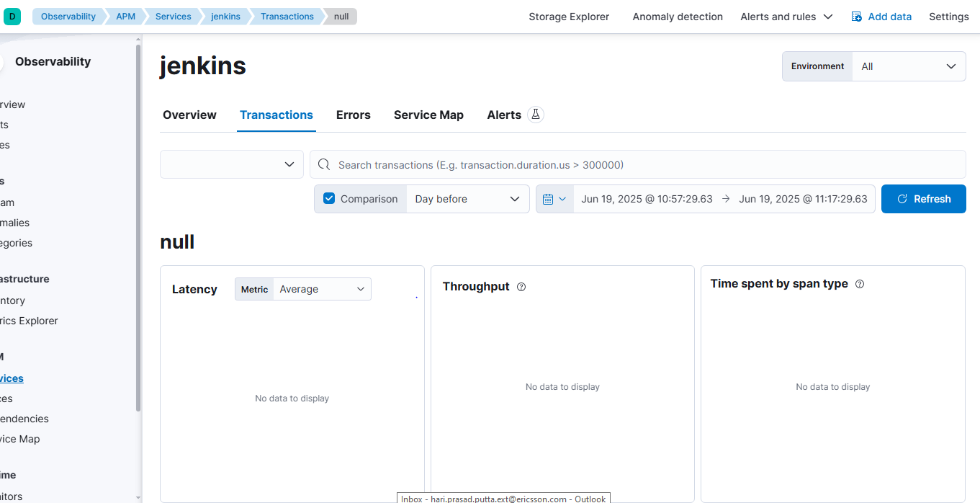Click the Outlook Inbox taskbar tooltip

click(503, 498)
